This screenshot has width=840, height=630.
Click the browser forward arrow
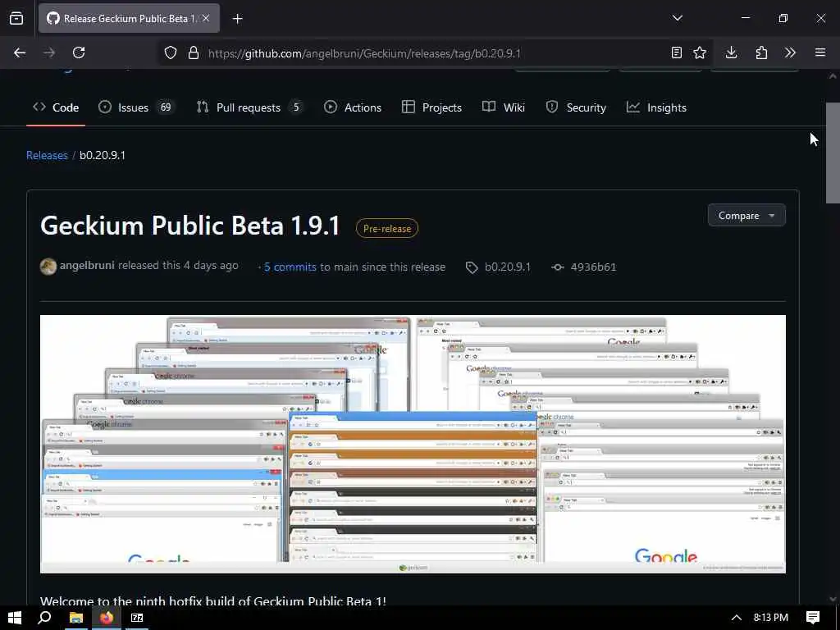tap(48, 52)
